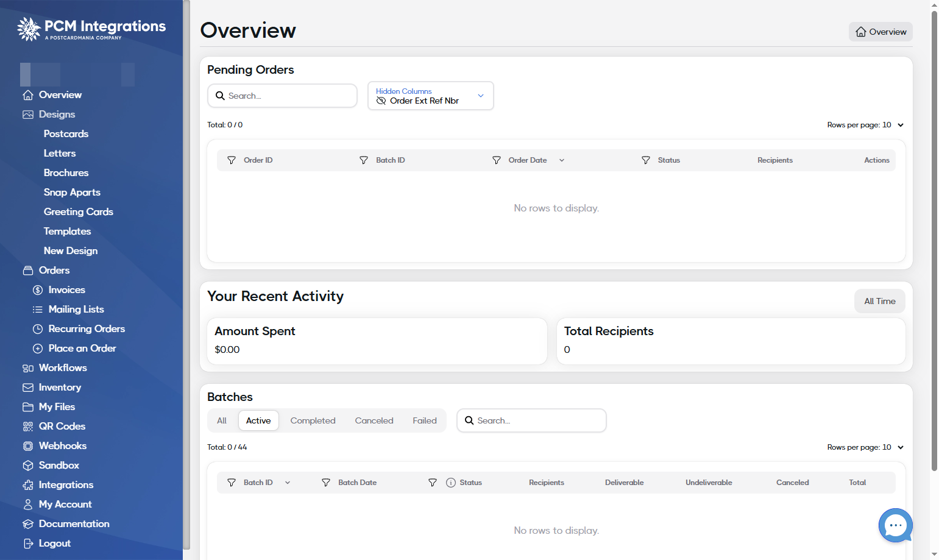Open Postcards under Designs
Image resolution: width=939 pixels, height=560 pixels.
tap(66, 134)
